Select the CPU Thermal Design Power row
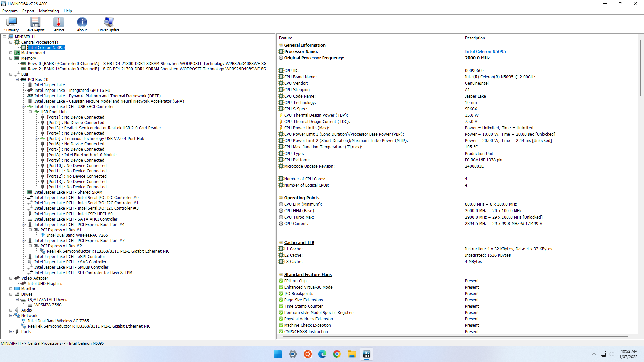The width and height of the screenshot is (644, 362). 457,115
